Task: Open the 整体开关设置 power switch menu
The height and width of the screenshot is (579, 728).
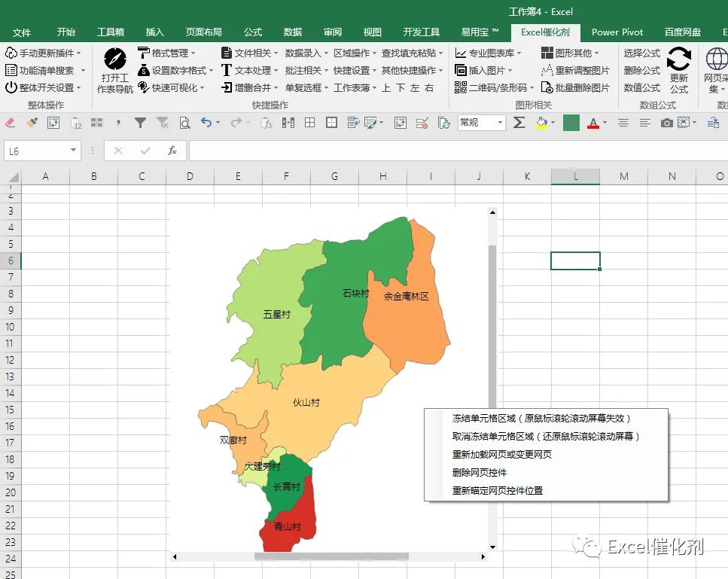Action: click(43, 88)
